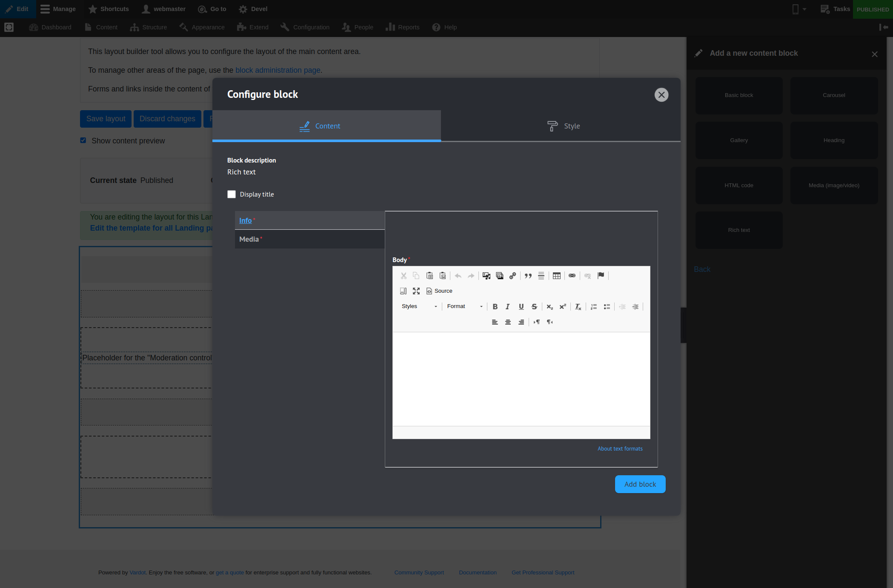Open About text formats link

[620, 448]
